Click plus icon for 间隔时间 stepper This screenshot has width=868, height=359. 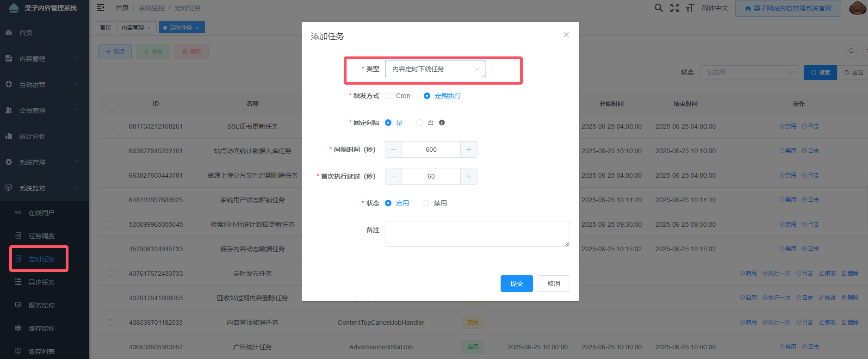click(469, 149)
